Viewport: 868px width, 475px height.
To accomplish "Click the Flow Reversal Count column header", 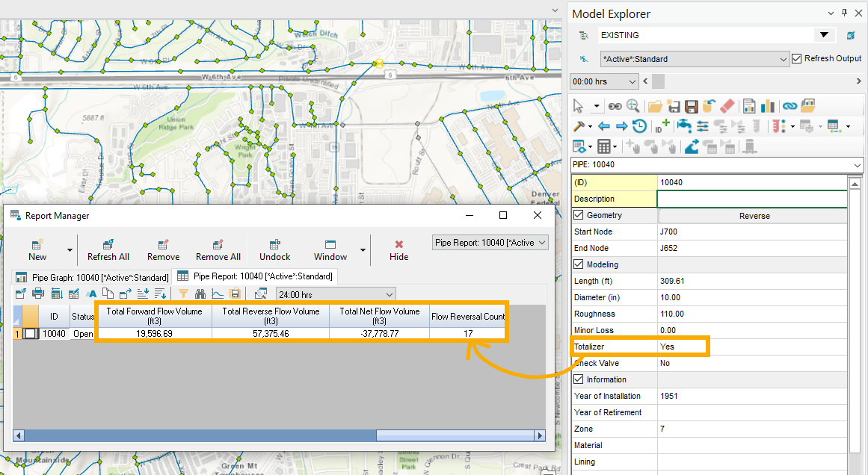I will point(468,317).
